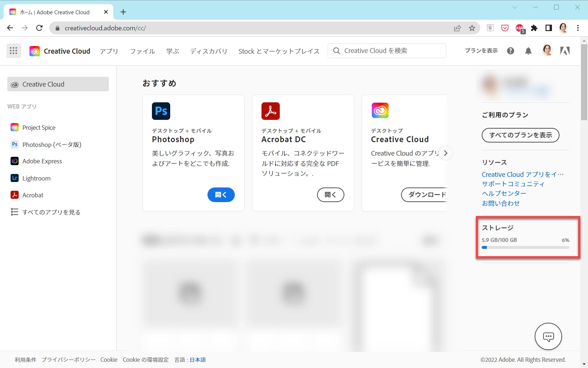Select すべてのアプリを見る in sidebar
588x368 pixels.
coord(51,212)
